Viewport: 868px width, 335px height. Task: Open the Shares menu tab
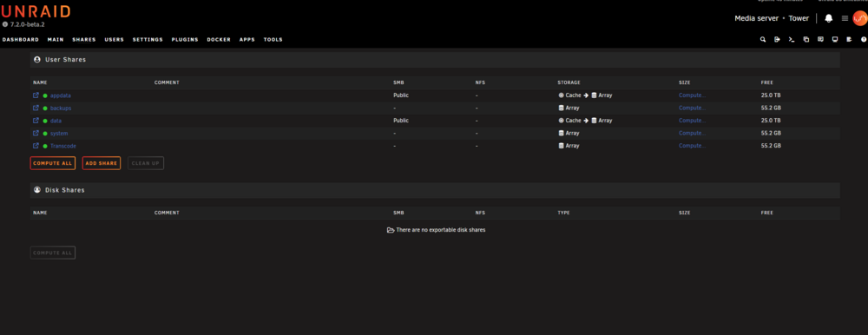coord(84,40)
